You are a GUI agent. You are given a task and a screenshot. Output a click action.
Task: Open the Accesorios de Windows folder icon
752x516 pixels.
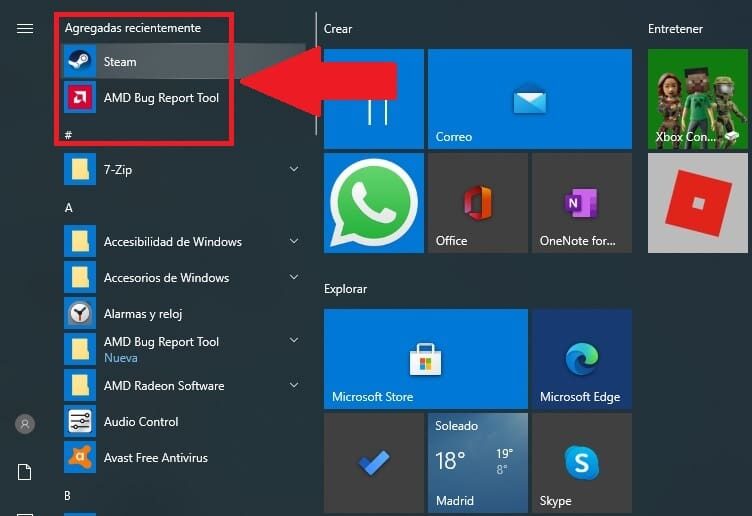(80, 277)
